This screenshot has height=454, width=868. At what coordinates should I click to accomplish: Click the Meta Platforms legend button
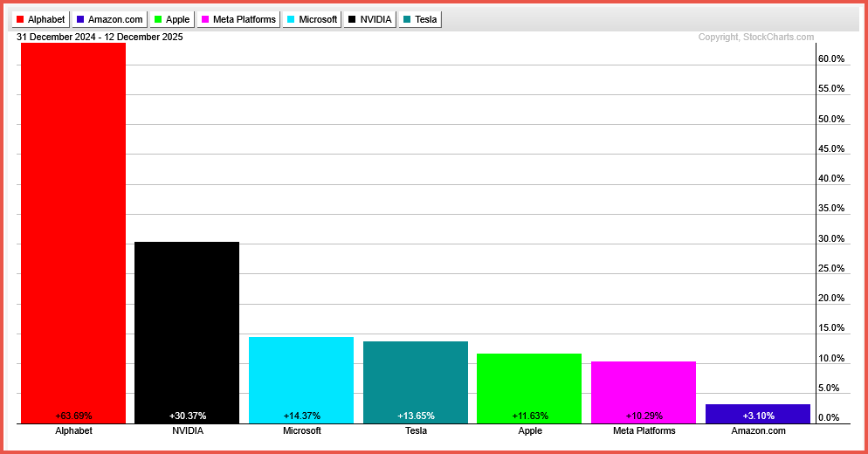pos(238,19)
